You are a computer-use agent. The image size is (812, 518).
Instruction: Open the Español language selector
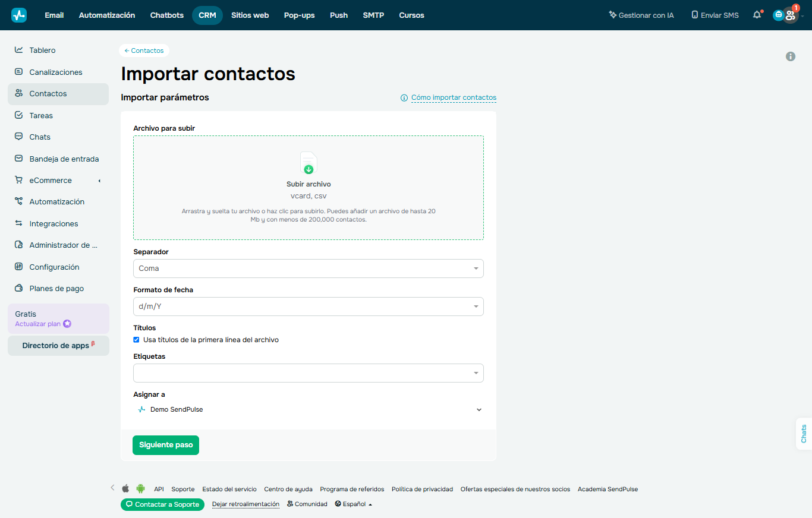point(354,504)
